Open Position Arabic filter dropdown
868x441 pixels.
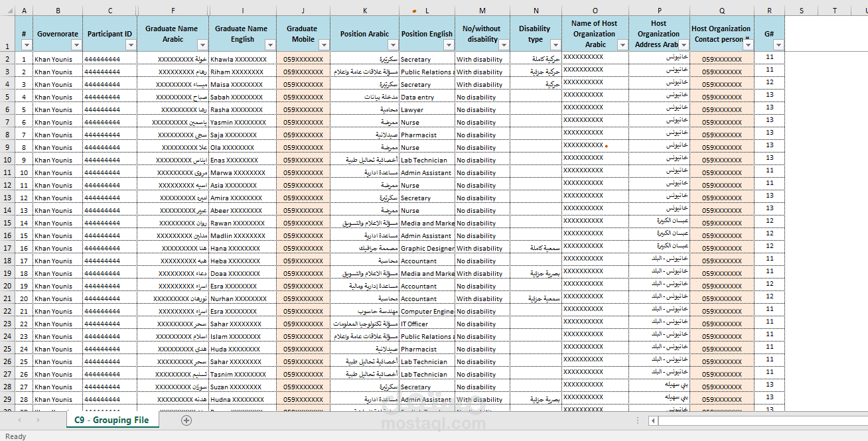point(393,45)
